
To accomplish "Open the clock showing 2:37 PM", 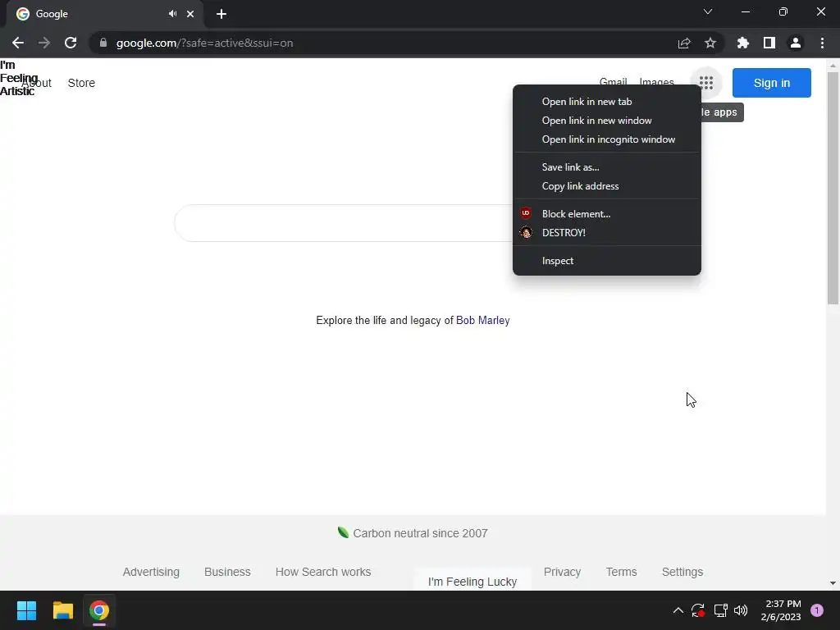I will (x=781, y=610).
